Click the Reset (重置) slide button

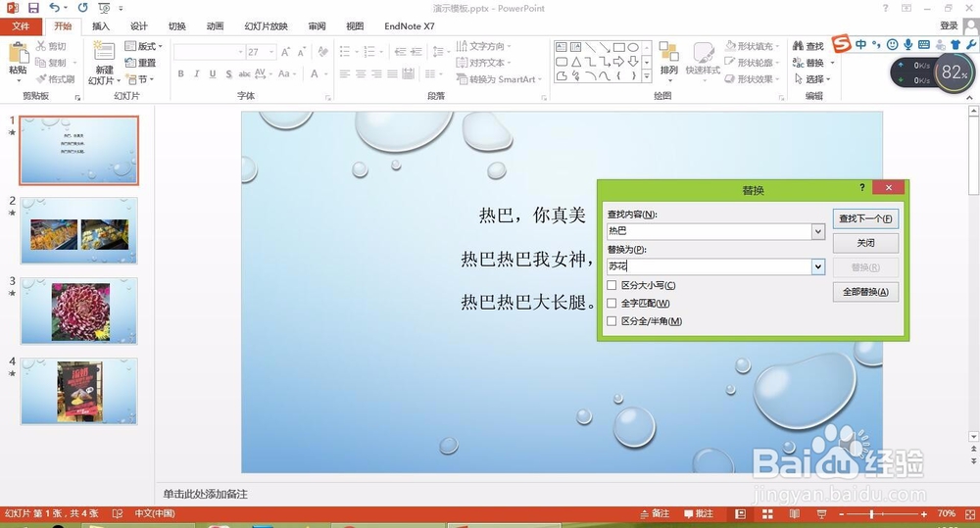[x=140, y=63]
